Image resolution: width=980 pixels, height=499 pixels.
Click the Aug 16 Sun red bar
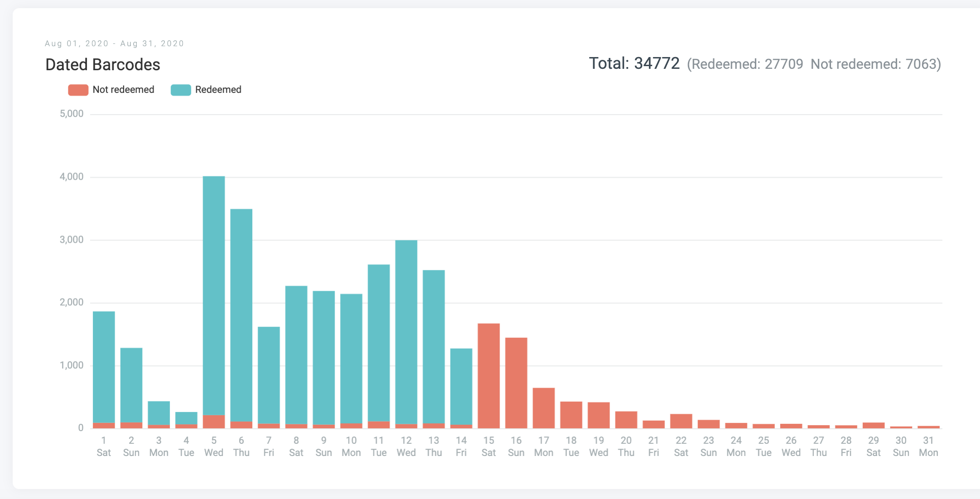(516, 383)
